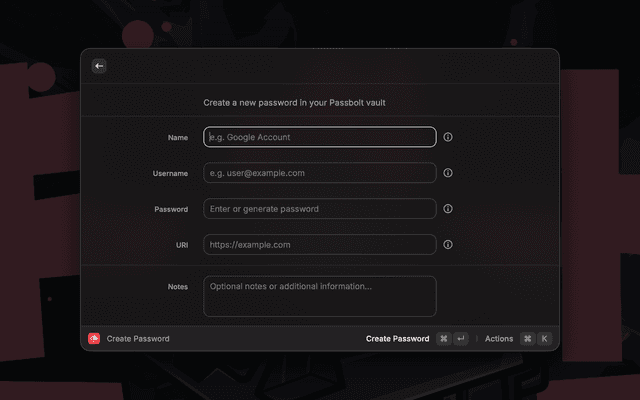Click the red Passbolt icon in footer
The width and height of the screenshot is (640, 400).
pos(94,339)
